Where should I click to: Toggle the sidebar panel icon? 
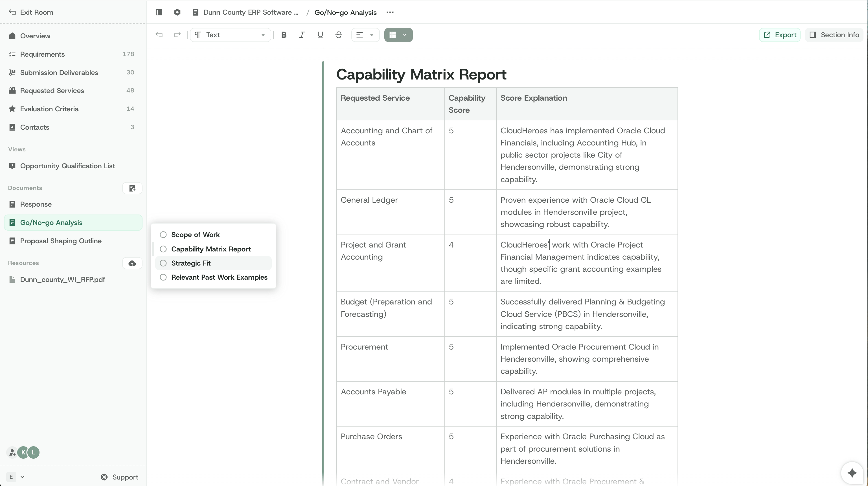coord(159,12)
